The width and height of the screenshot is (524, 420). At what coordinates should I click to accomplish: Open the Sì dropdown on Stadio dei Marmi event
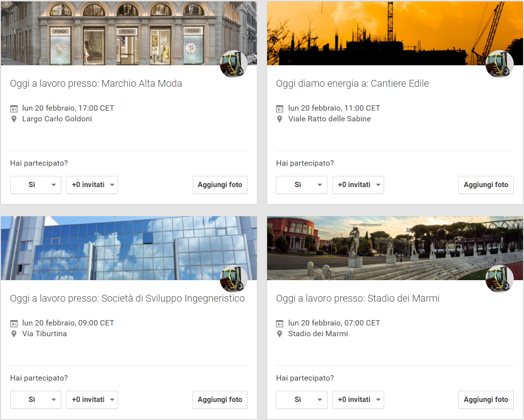pyautogui.click(x=301, y=400)
